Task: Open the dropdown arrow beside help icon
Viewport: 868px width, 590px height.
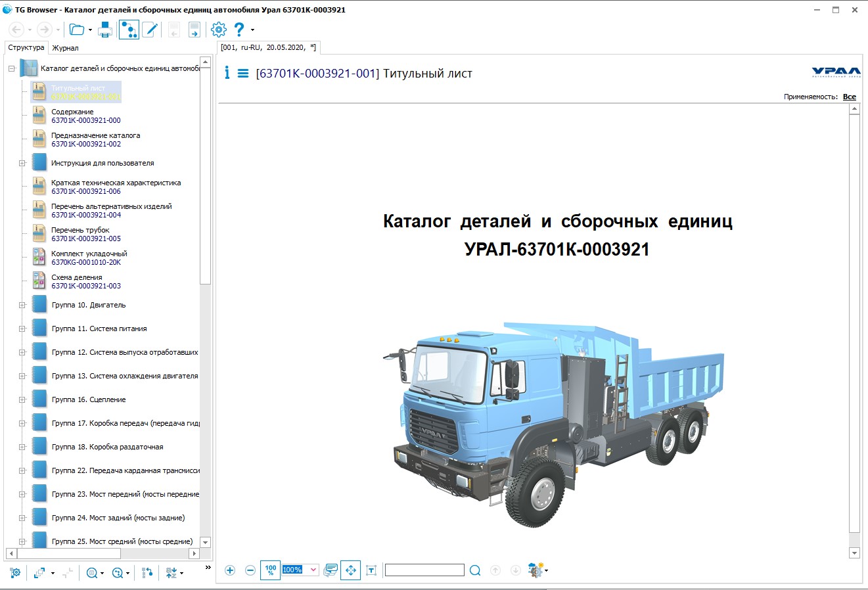Action: [252, 30]
